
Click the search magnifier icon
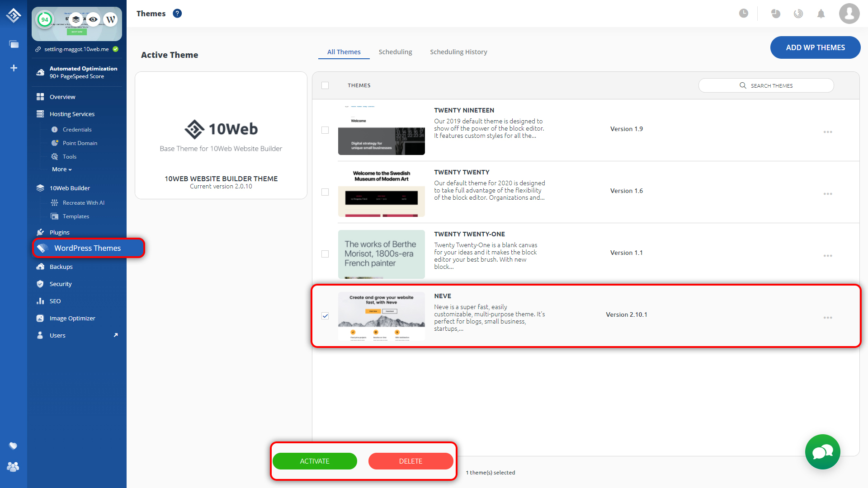[x=743, y=85]
